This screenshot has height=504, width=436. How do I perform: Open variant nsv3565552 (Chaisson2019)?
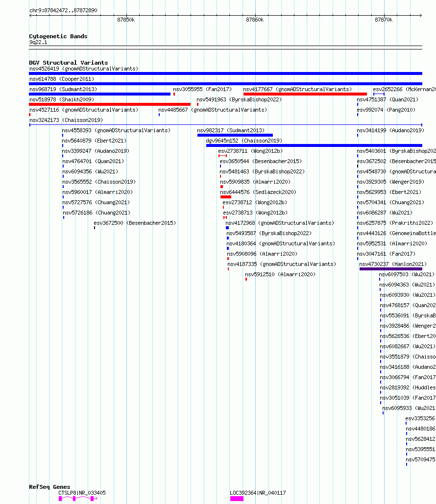click(99, 182)
